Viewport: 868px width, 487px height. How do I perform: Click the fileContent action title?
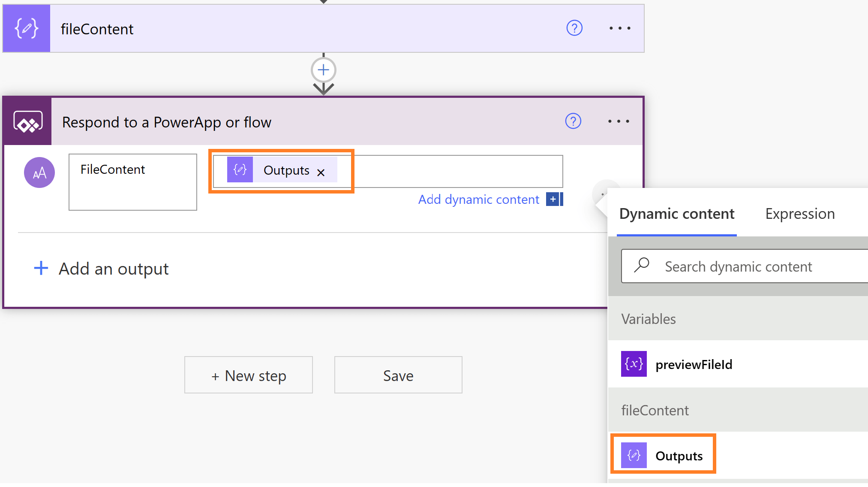point(97,29)
